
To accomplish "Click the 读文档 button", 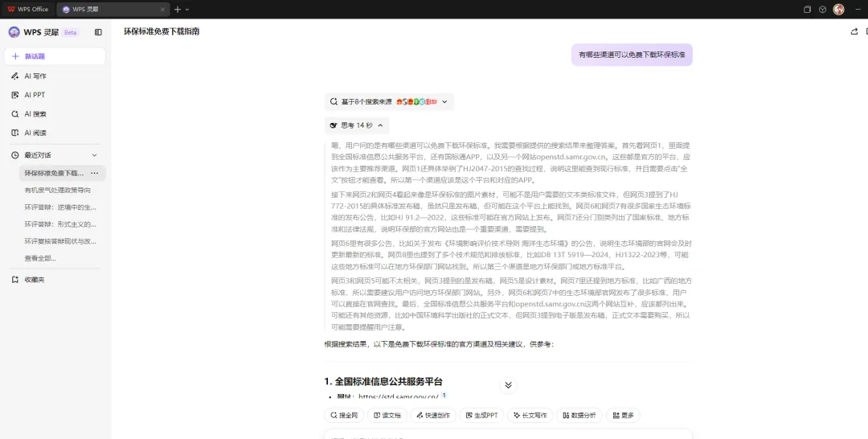I will 387,415.
